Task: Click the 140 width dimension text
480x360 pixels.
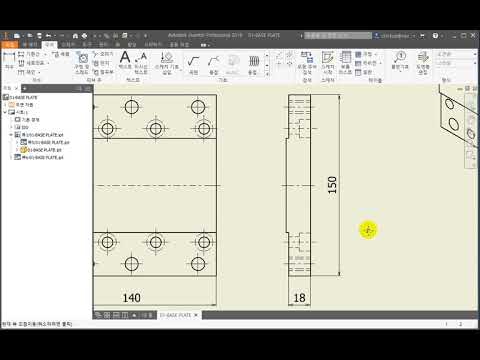Action: click(132, 298)
